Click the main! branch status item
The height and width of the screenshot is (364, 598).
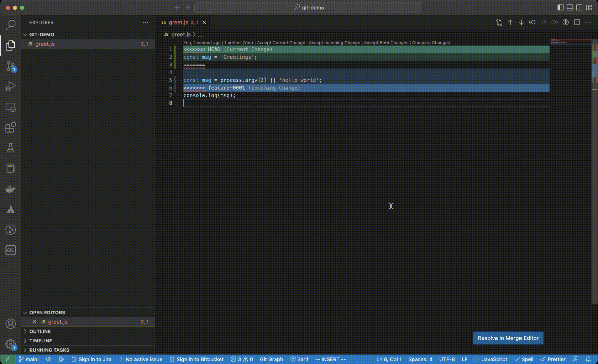point(29,359)
